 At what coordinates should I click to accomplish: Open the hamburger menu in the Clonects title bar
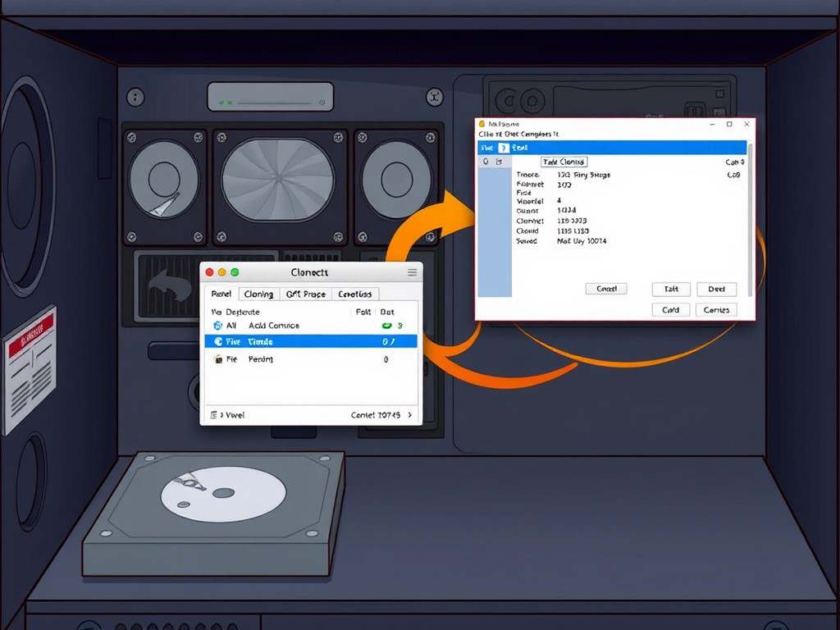tap(413, 272)
